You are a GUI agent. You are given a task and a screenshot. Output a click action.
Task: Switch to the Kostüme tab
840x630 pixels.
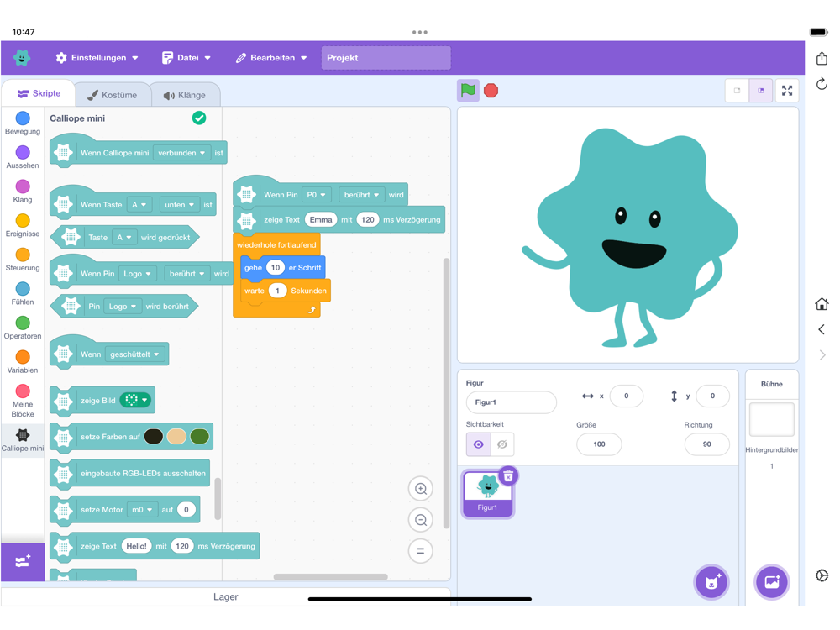coord(113,95)
